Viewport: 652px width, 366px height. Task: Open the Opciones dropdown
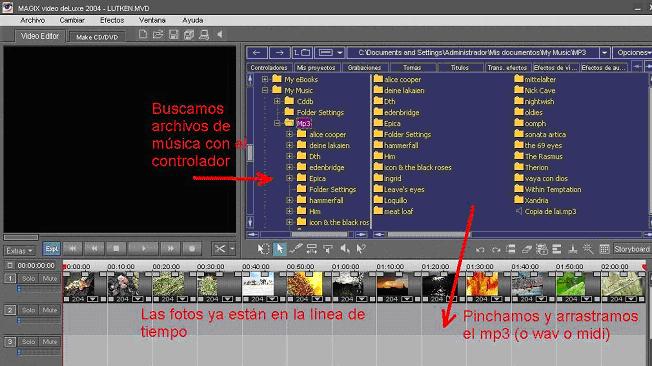[632, 52]
